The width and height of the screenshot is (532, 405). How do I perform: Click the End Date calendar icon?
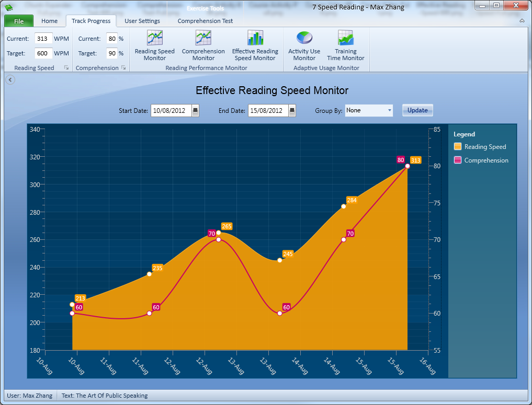[x=292, y=111]
